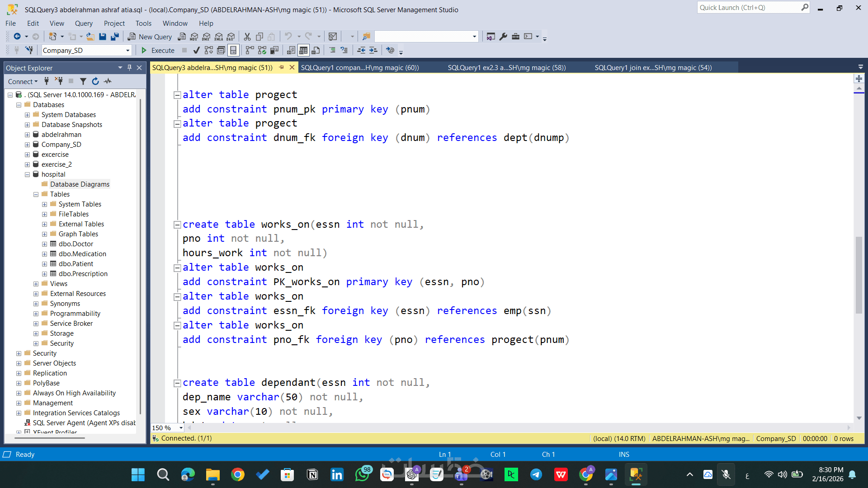Open Telegram from the taskbar
This screenshot has height=488, width=868.
point(536,474)
